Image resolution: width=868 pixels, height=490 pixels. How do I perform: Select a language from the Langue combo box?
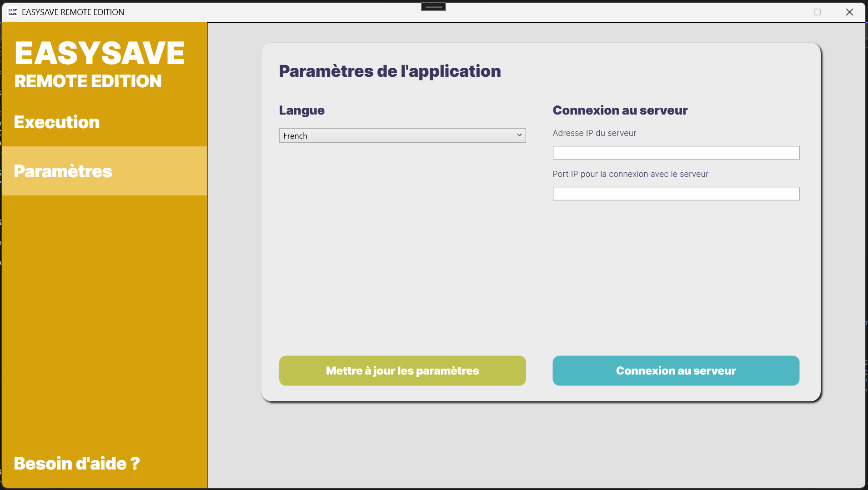tap(402, 135)
